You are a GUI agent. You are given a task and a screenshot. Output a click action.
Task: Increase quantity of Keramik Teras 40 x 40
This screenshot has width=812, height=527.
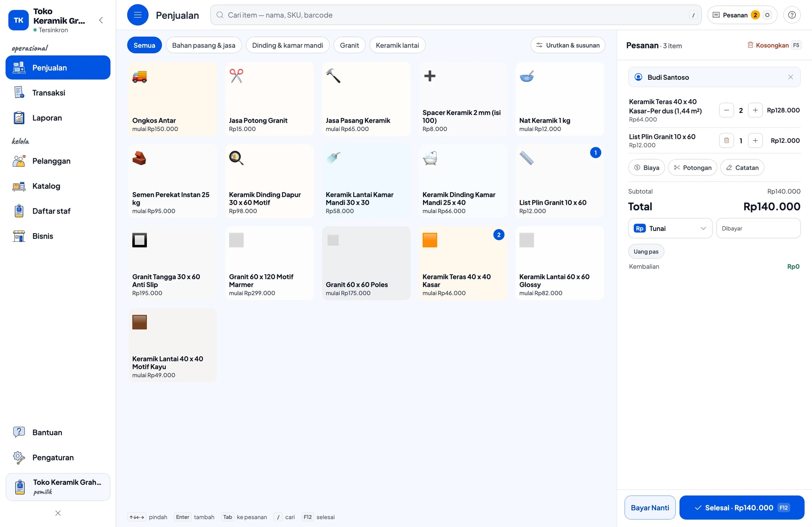tap(755, 110)
